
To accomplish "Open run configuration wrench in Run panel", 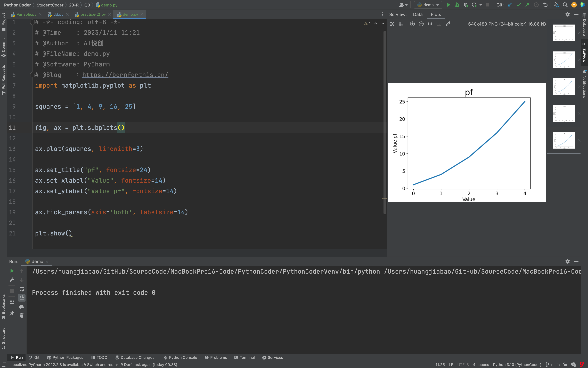I will pyautogui.click(x=12, y=280).
